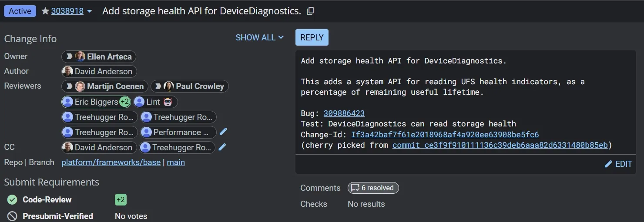Click the REPLY button
This screenshot has width=644, height=222.
click(x=312, y=37)
